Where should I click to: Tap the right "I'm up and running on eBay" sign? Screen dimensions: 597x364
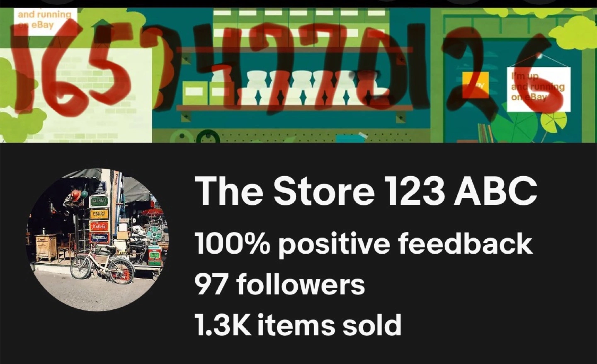click(538, 89)
